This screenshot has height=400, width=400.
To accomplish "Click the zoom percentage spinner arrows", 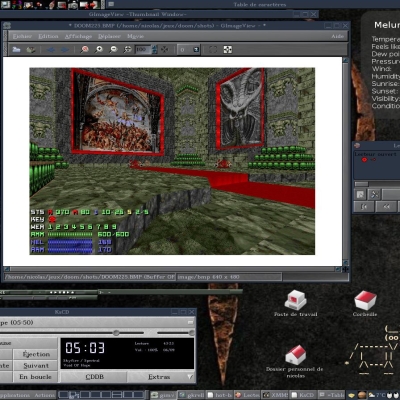I will point(154,50).
